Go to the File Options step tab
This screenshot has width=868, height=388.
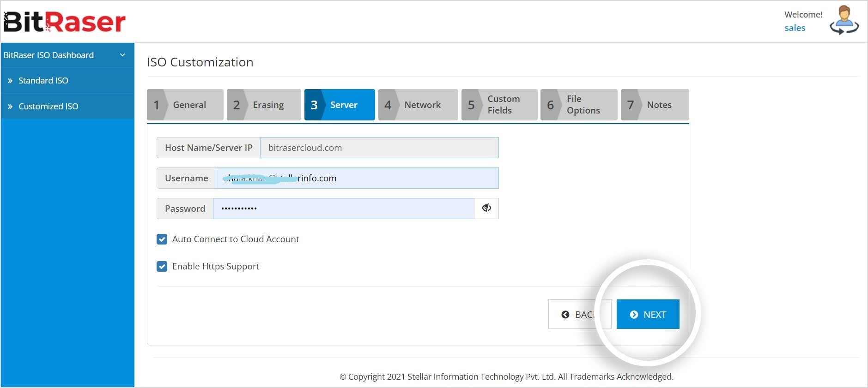(579, 105)
